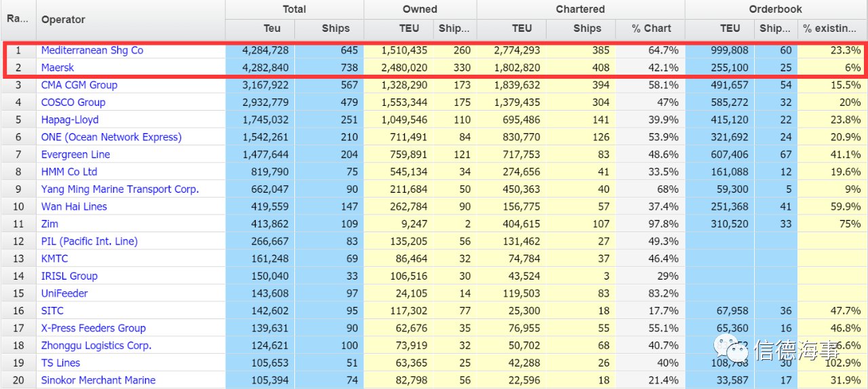Select the orderbook TEU cell 310,520
Viewport: 868px width, 389px height.
pos(719,224)
